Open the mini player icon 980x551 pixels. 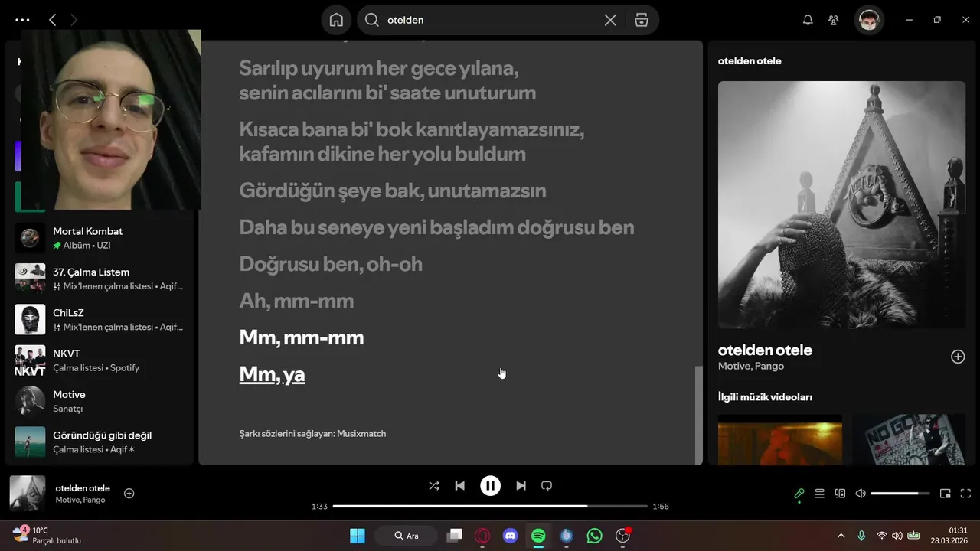point(945,494)
